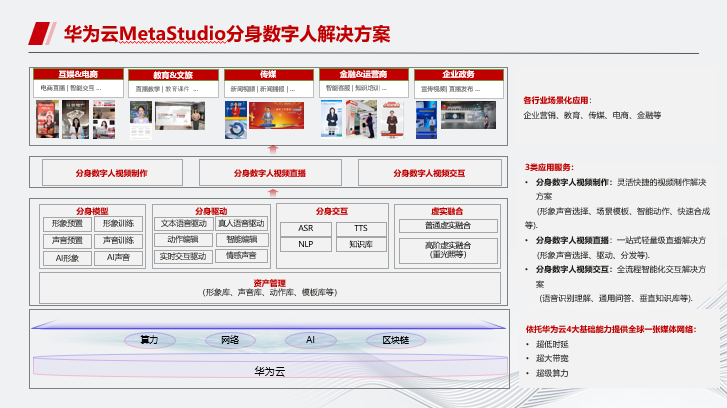Click the 企业营销、教育、传媒、电商、金融等 line

[x=592, y=115]
